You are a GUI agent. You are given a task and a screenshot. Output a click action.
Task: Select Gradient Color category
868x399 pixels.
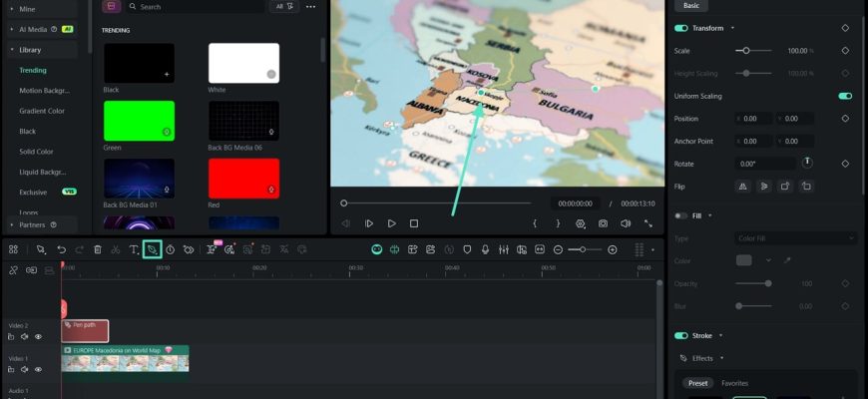click(42, 112)
